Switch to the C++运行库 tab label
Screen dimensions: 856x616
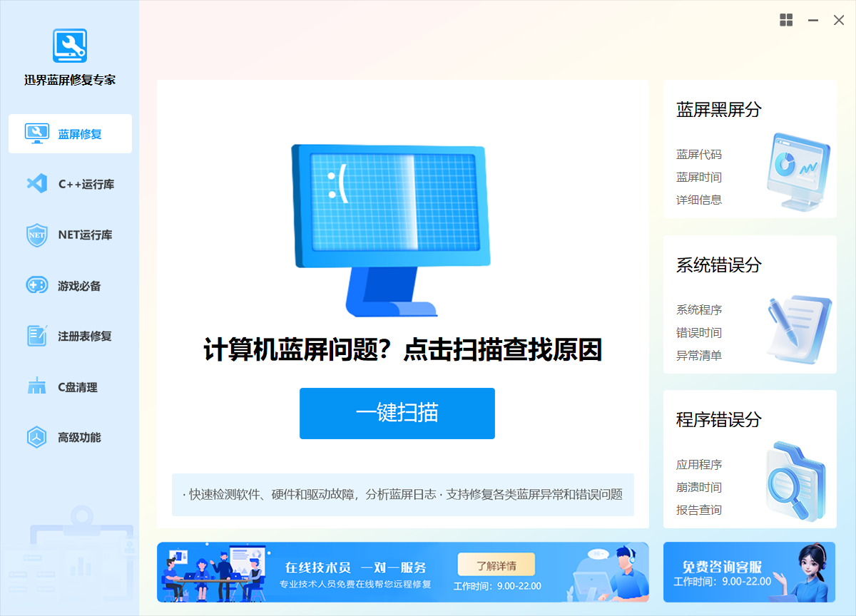pyautogui.click(x=86, y=185)
